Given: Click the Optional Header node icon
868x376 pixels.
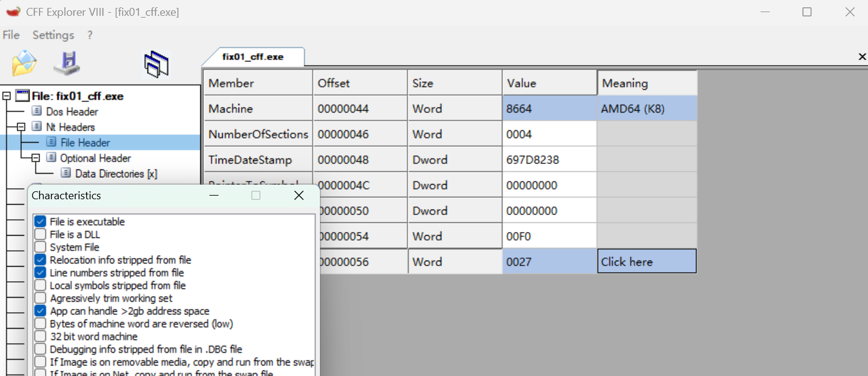Looking at the screenshot, I should pos(52,158).
